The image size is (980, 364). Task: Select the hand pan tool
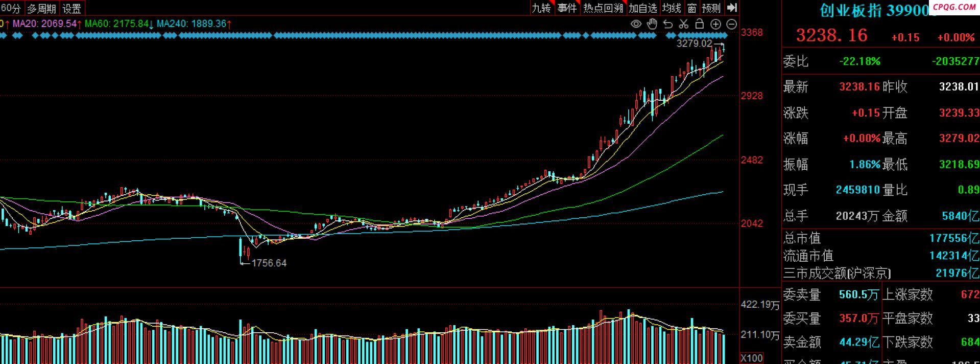(652, 24)
